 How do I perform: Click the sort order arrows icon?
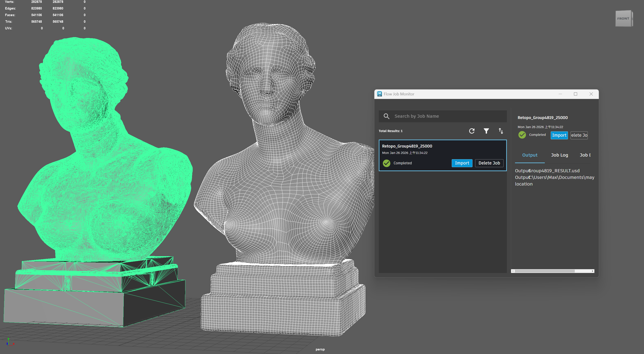coord(501,131)
